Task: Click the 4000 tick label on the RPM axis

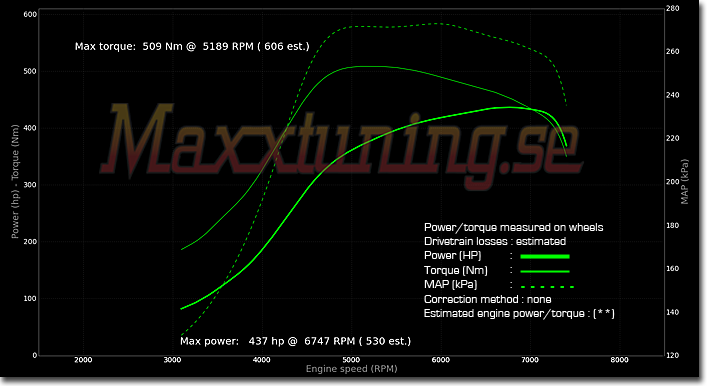Action: [261, 360]
